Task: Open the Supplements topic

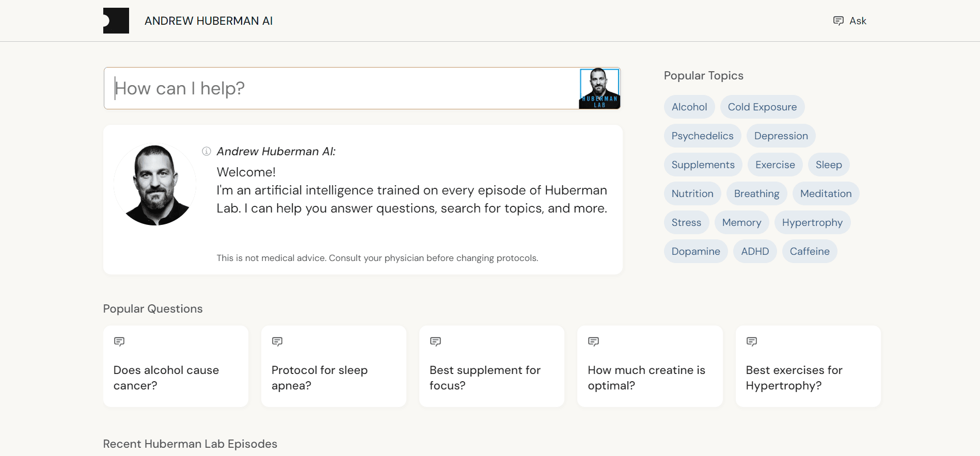Action: tap(703, 165)
